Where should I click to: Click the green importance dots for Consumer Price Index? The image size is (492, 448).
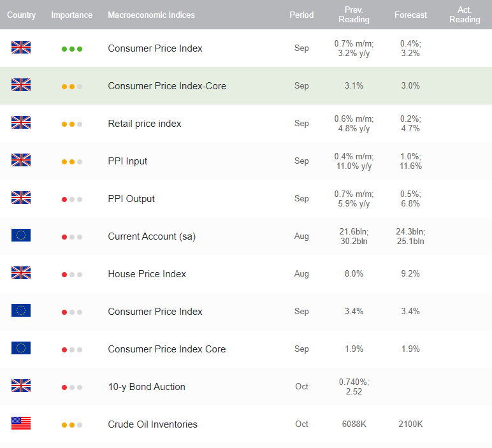pyautogui.click(x=72, y=49)
